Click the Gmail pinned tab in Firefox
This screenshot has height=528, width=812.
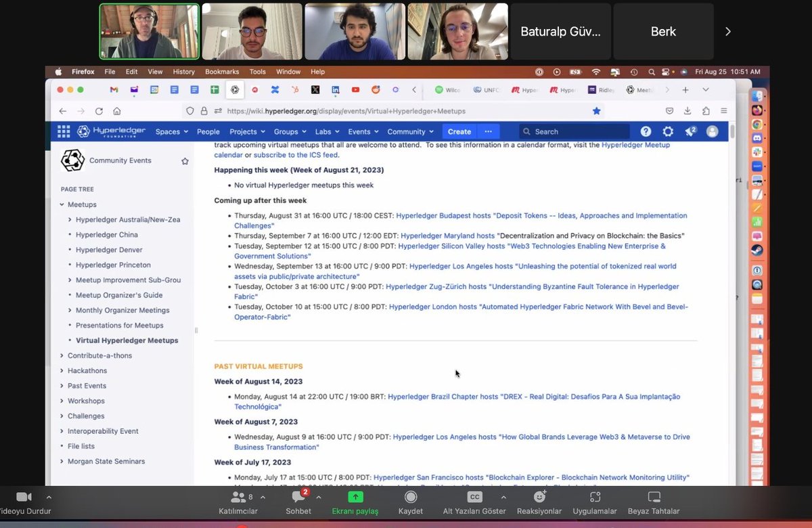[114, 89]
